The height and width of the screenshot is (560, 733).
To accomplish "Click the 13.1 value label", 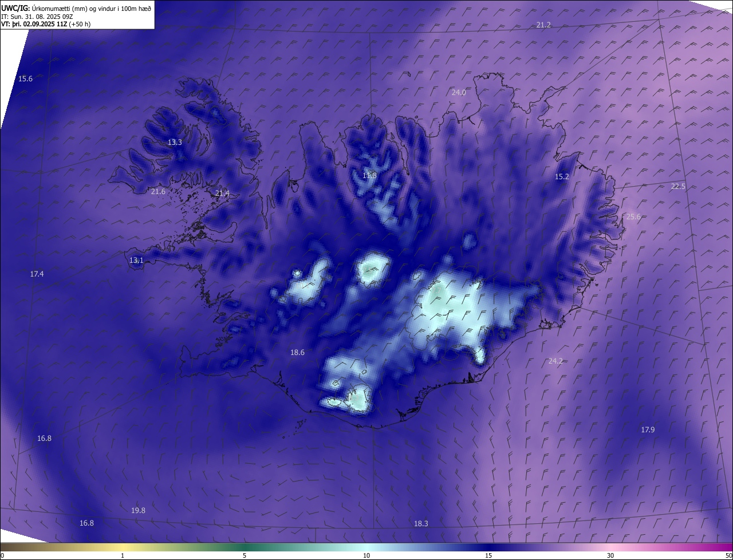I will tap(136, 260).
